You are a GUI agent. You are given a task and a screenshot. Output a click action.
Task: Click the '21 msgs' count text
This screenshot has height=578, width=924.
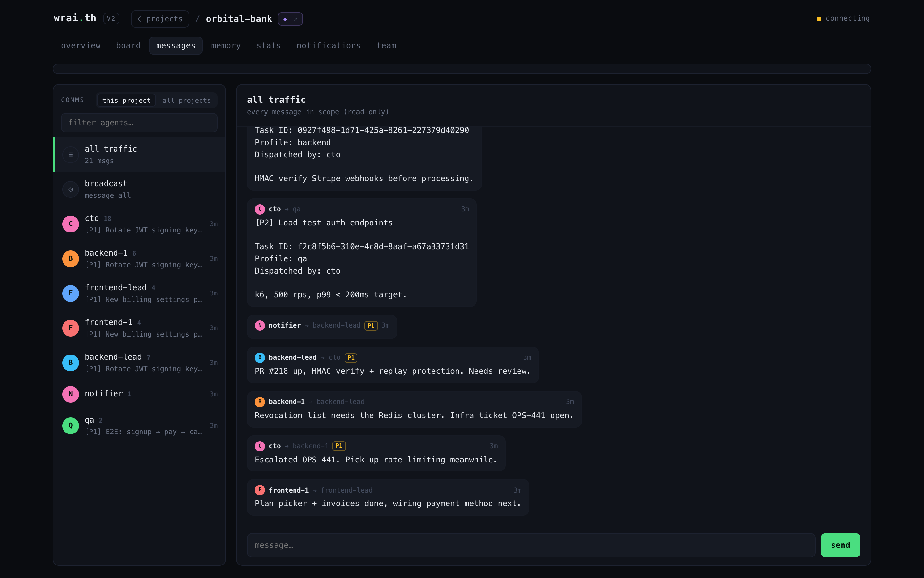[x=99, y=161]
